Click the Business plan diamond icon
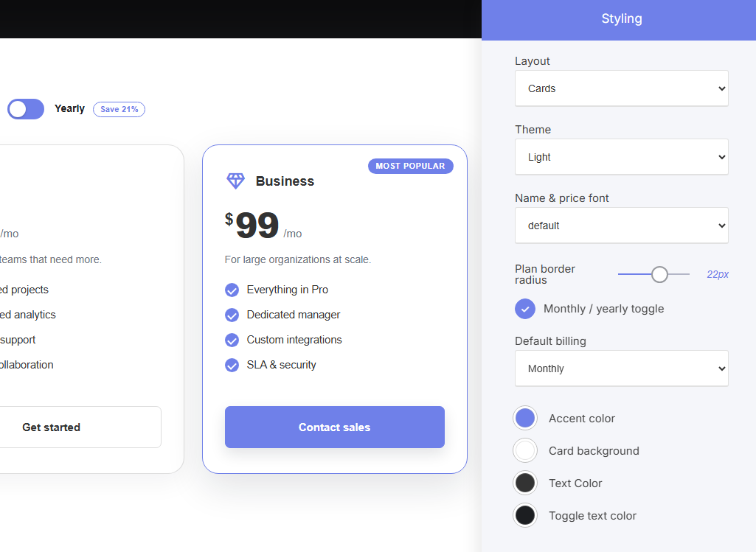This screenshot has height=552, width=756. click(x=235, y=181)
